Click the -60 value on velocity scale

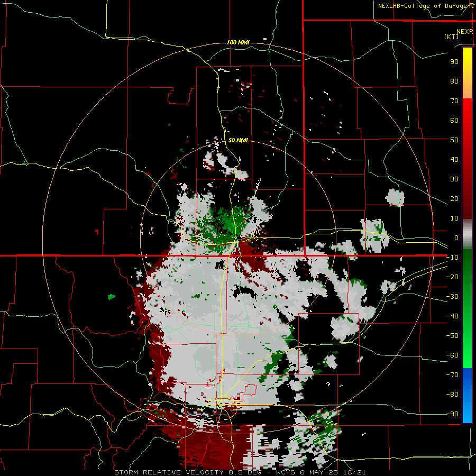(452, 355)
